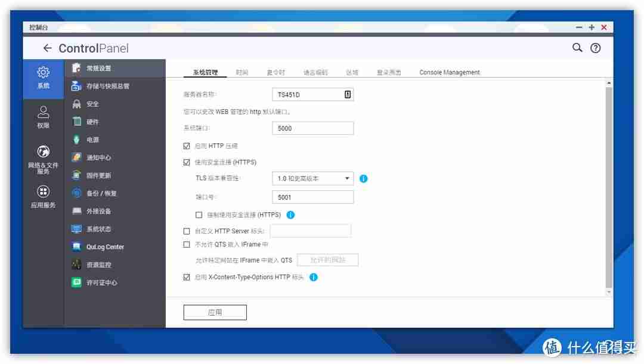Click the 外接设备 icon

click(76, 211)
